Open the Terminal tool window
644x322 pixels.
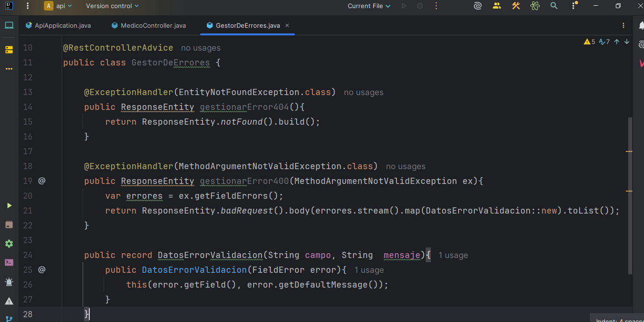pyautogui.click(x=9, y=262)
